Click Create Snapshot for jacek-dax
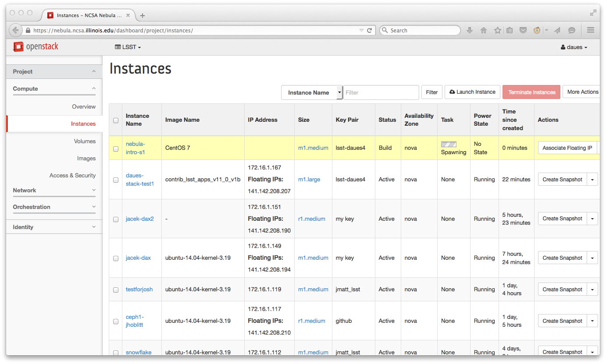This screenshot has height=364, width=606. tap(563, 258)
